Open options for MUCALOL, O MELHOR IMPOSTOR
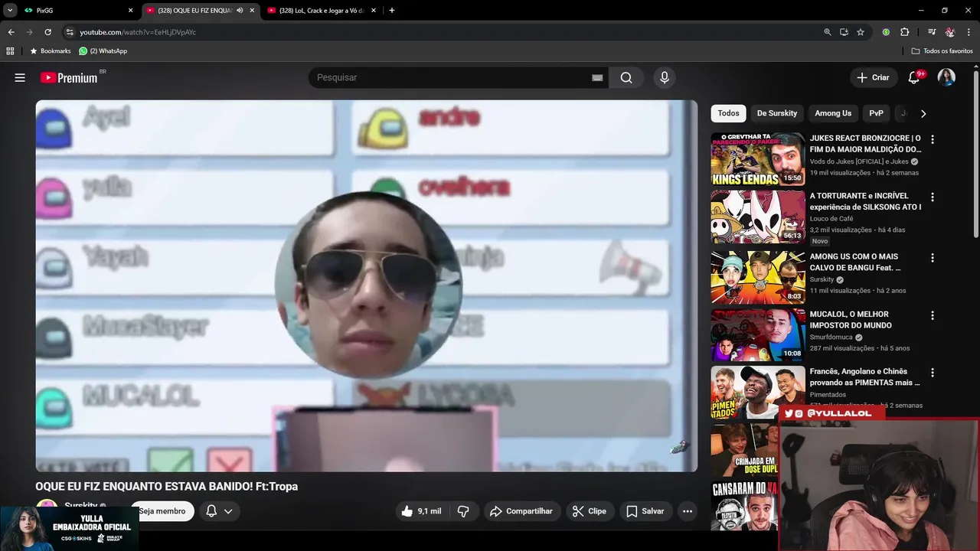The height and width of the screenshot is (551, 980). 933,315
